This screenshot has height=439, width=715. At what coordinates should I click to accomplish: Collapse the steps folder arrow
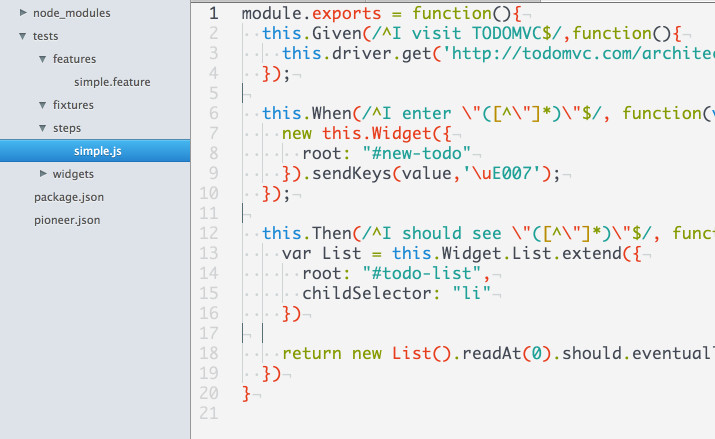point(42,128)
